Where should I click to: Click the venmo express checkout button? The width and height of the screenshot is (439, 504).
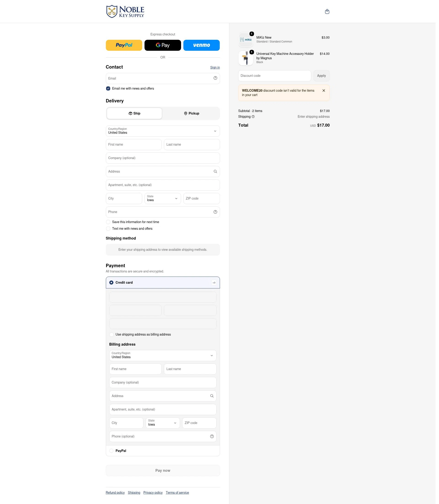(x=203, y=45)
